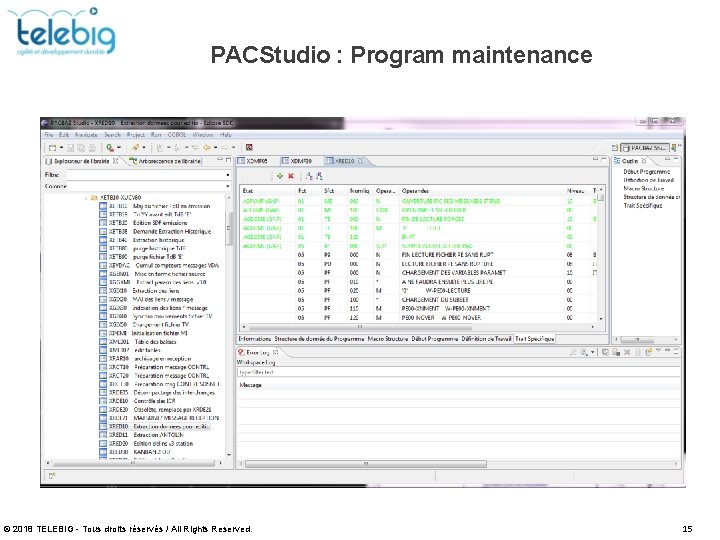Click the Filtre input field
This screenshot has width=720, height=540.
(146, 175)
